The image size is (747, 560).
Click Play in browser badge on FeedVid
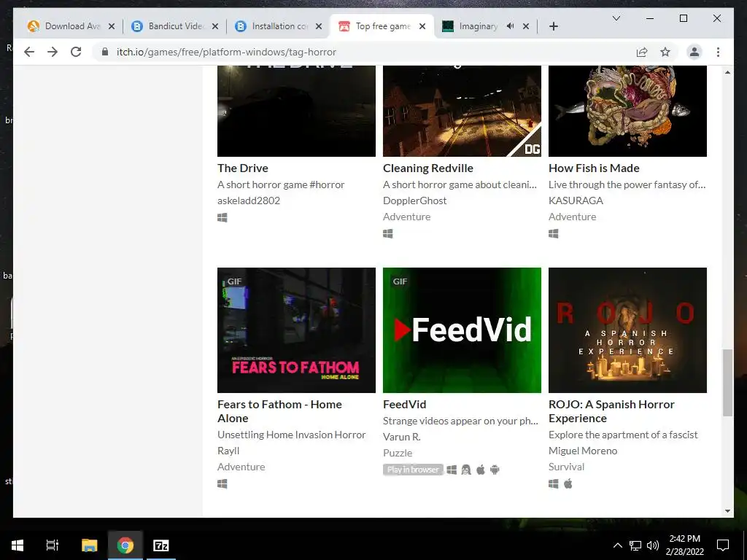click(413, 470)
